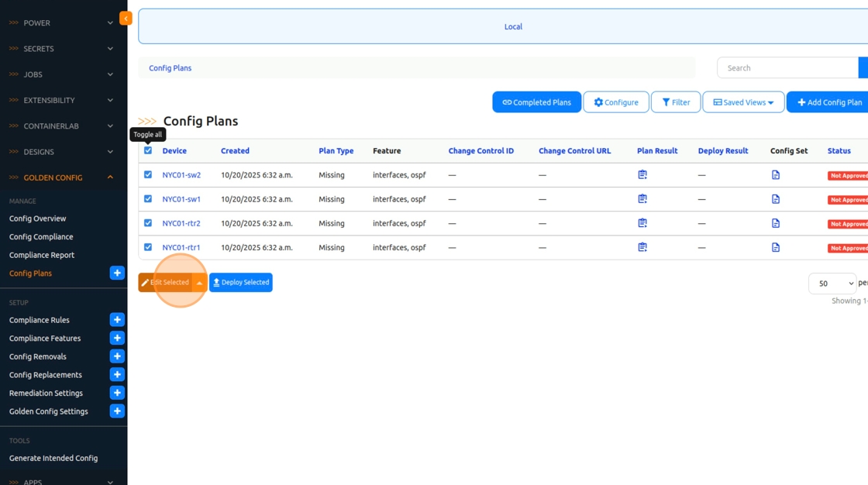Screen dimensions: 868x485
Task: Open Config Set icon for NYC01-sw1
Action: [776, 199]
